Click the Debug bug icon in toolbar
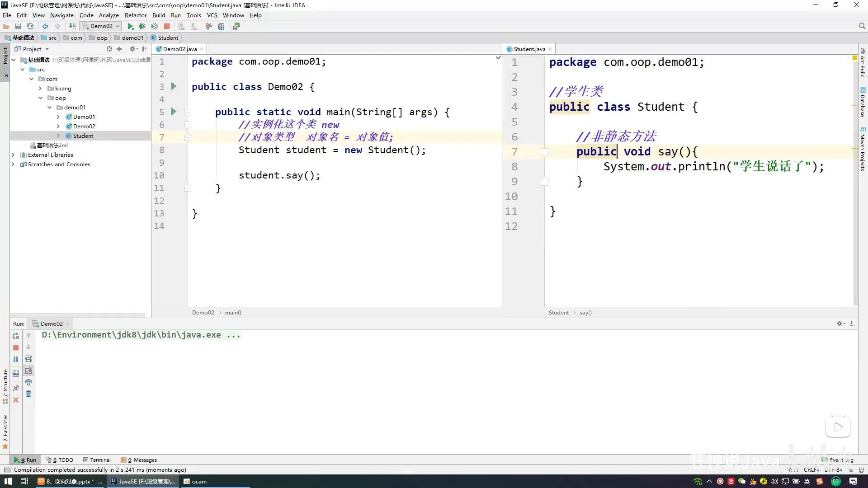This screenshot has width=868, height=488. [x=142, y=26]
